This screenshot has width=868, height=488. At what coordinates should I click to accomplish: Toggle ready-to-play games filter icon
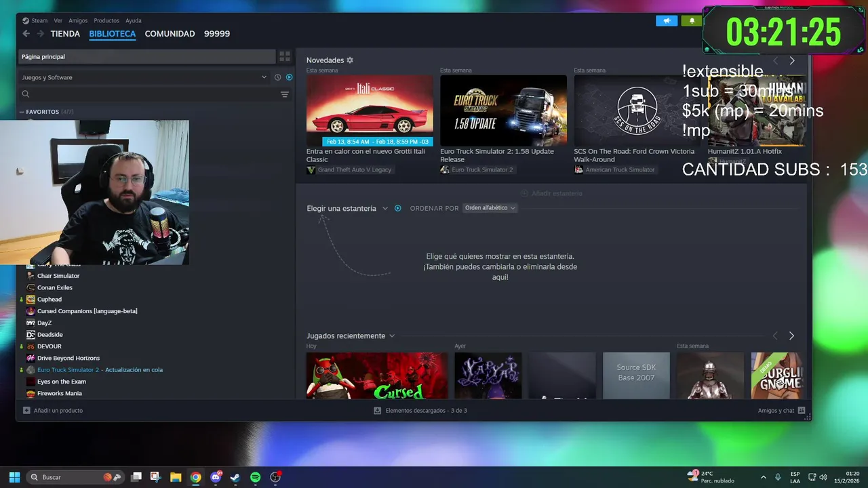pyautogui.click(x=289, y=77)
